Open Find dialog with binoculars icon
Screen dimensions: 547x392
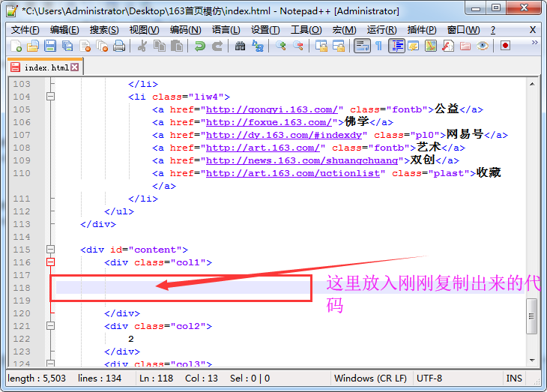point(240,46)
